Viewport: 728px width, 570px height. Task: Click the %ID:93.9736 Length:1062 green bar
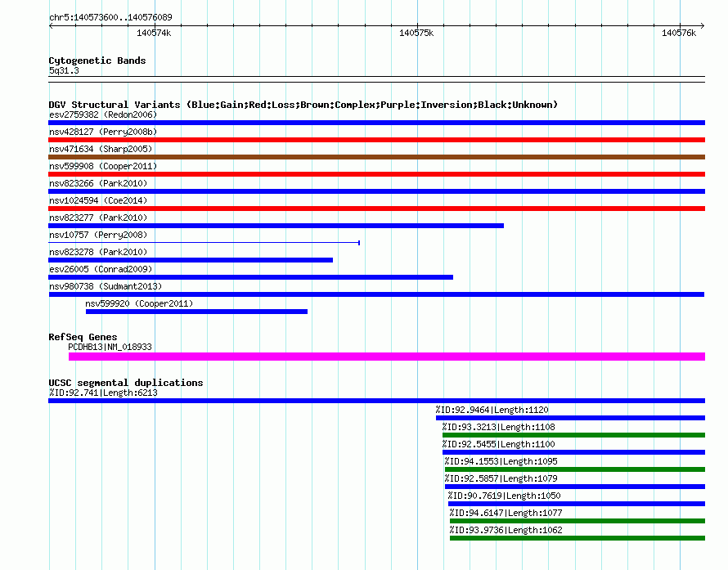point(577,538)
